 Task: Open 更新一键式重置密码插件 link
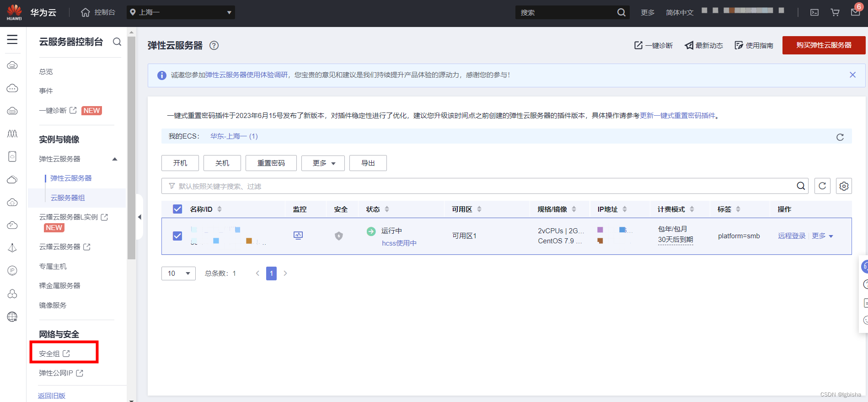pos(677,116)
